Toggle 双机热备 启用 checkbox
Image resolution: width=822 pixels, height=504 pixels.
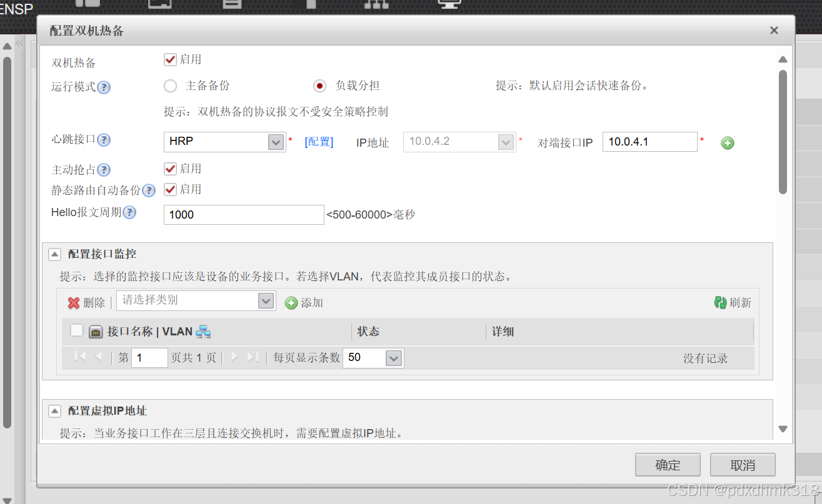169,60
